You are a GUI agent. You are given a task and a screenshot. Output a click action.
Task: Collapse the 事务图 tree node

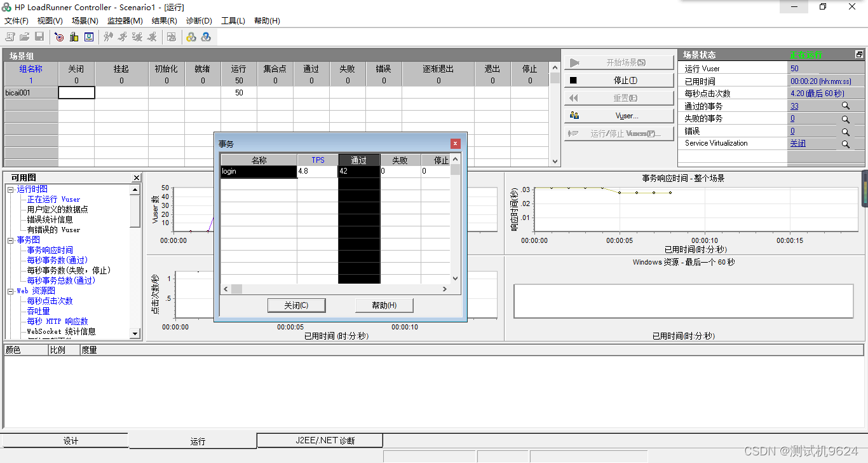click(x=11, y=240)
